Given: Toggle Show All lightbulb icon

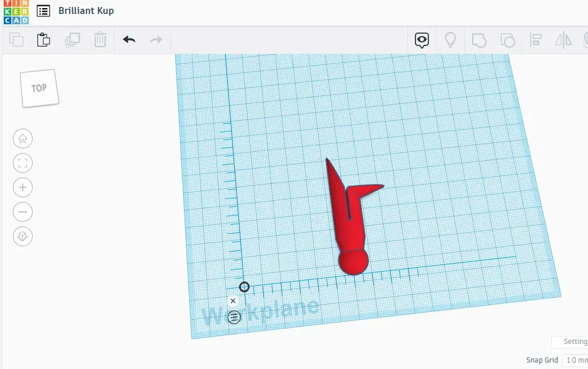Looking at the screenshot, I should (x=450, y=40).
